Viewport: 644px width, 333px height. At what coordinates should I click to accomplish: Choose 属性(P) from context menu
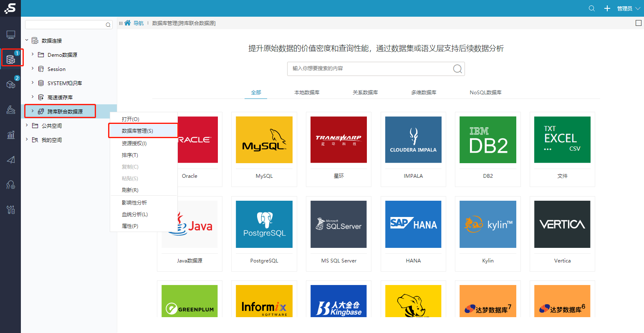click(x=144, y=226)
